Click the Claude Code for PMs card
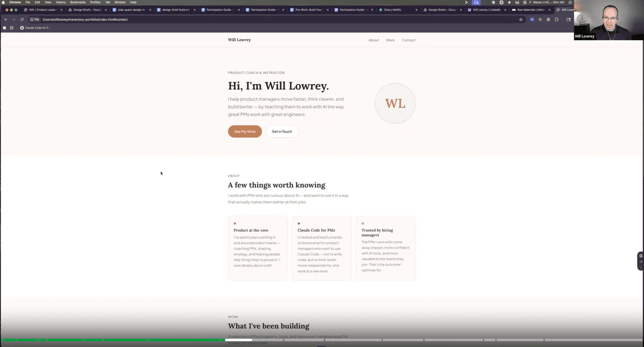644x347 pixels. click(322, 248)
